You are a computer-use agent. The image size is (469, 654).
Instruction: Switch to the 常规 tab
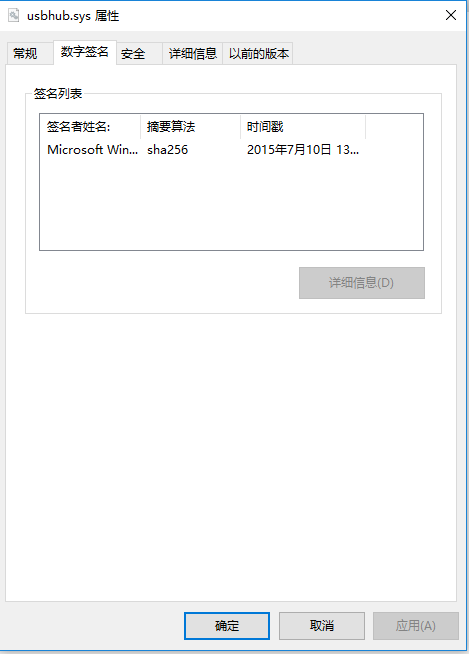point(25,53)
